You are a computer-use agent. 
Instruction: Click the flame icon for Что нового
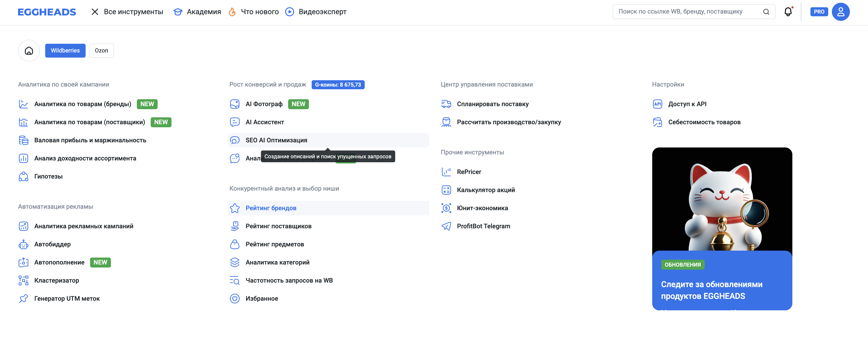pyautogui.click(x=232, y=12)
